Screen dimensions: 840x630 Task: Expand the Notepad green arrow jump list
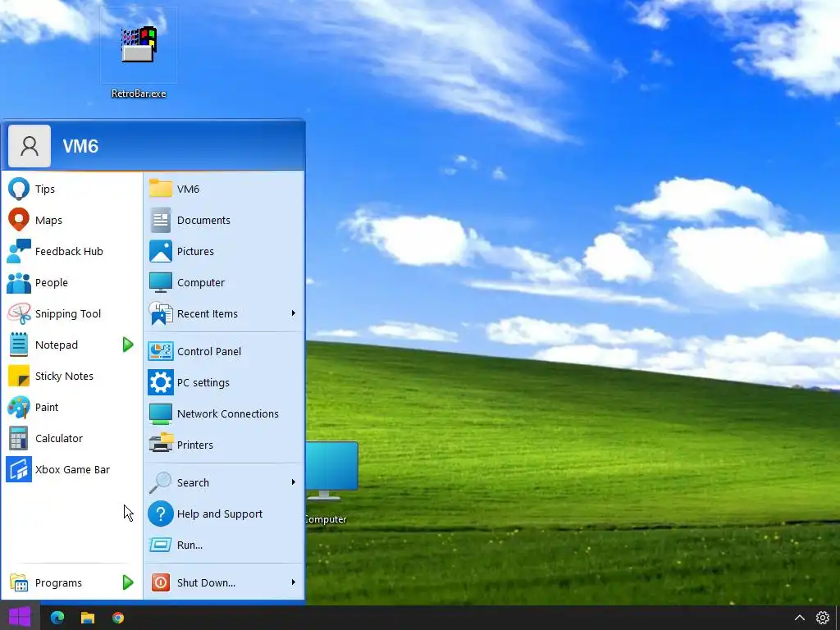[127, 345]
